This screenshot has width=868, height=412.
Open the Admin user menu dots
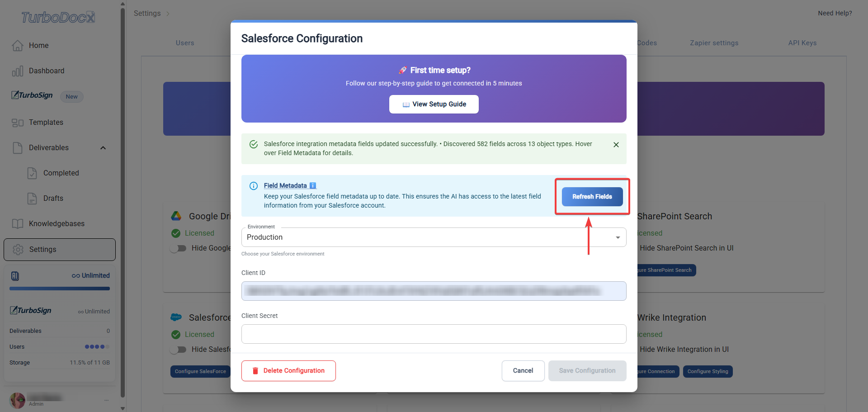click(107, 400)
